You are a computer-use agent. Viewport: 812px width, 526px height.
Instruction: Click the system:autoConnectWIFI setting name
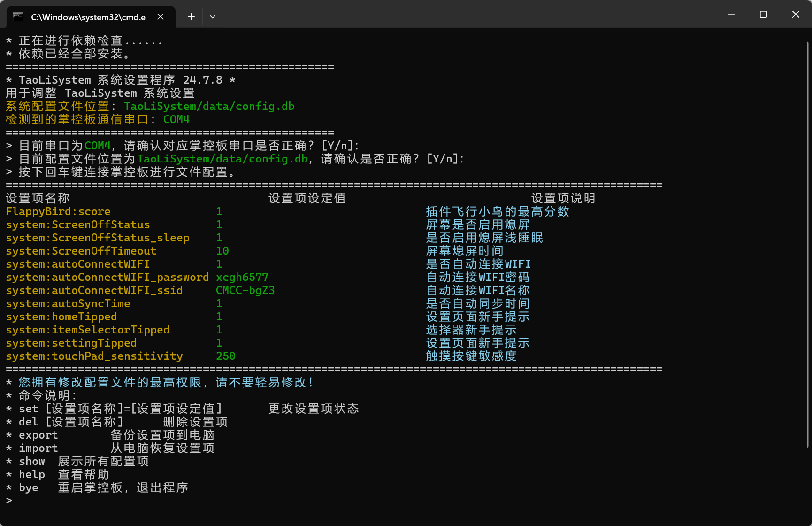[78, 264]
